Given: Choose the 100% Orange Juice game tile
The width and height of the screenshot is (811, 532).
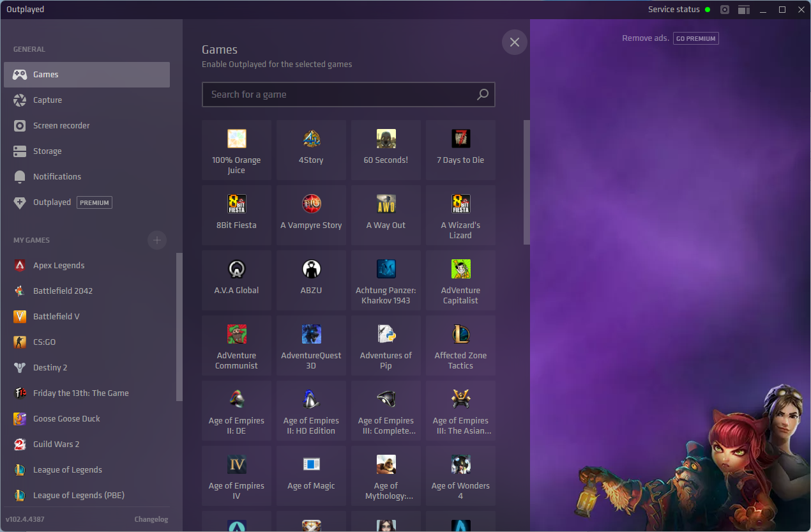Looking at the screenshot, I should pyautogui.click(x=236, y=150).
